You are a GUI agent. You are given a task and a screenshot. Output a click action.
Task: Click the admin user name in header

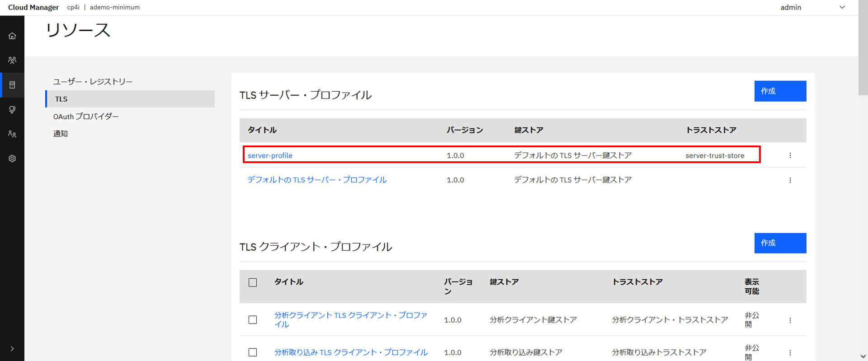tap(791, 7)
